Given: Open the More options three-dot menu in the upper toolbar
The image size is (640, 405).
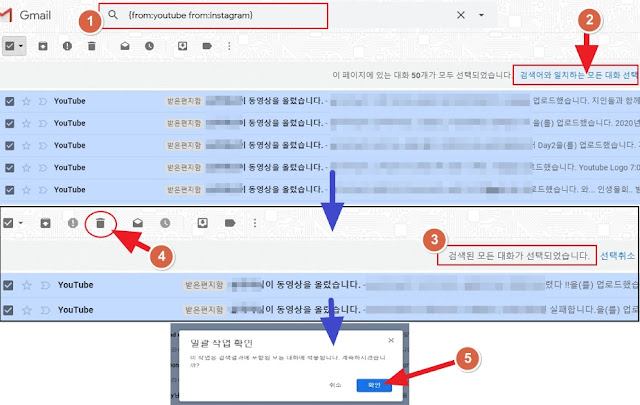Looking at the screenshot, I should [x=229, y=46].
